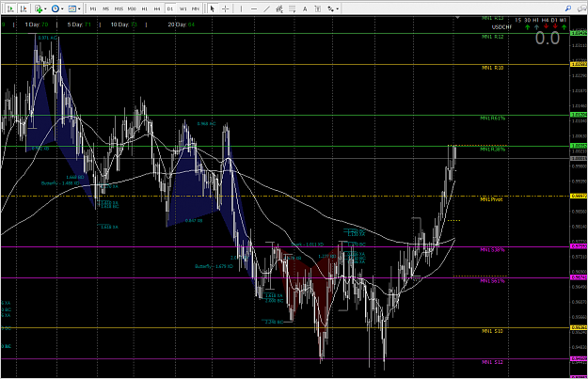This screenshot has height=379, width=588.
Task: Click the 'MN1 Pivot' level label
Action: 491,199
